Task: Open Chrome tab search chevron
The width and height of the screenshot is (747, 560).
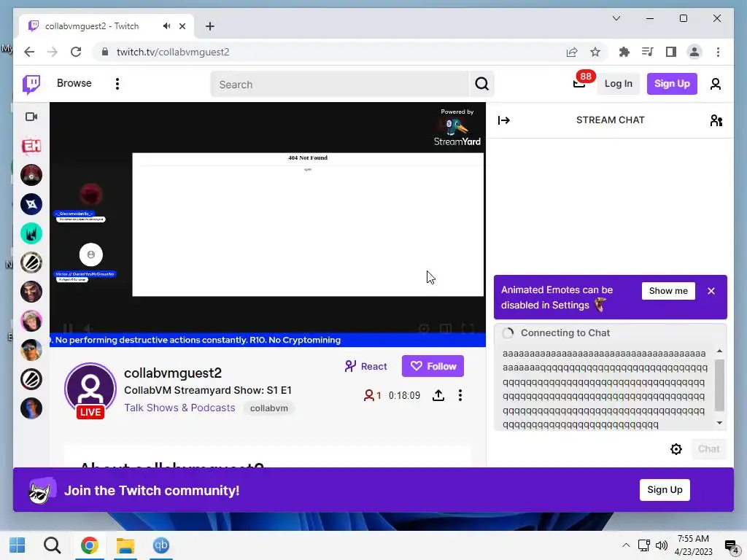Action: (x=616, y=18)
